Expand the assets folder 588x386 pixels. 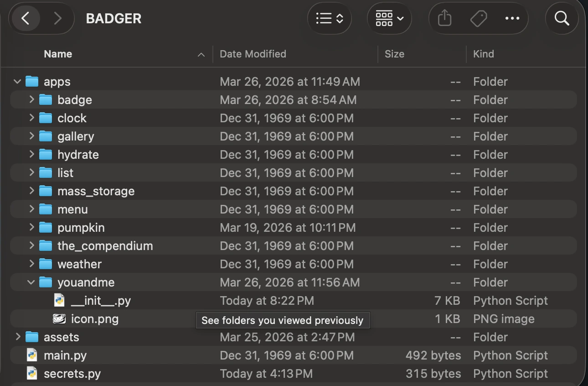click(x=18, y=337)
